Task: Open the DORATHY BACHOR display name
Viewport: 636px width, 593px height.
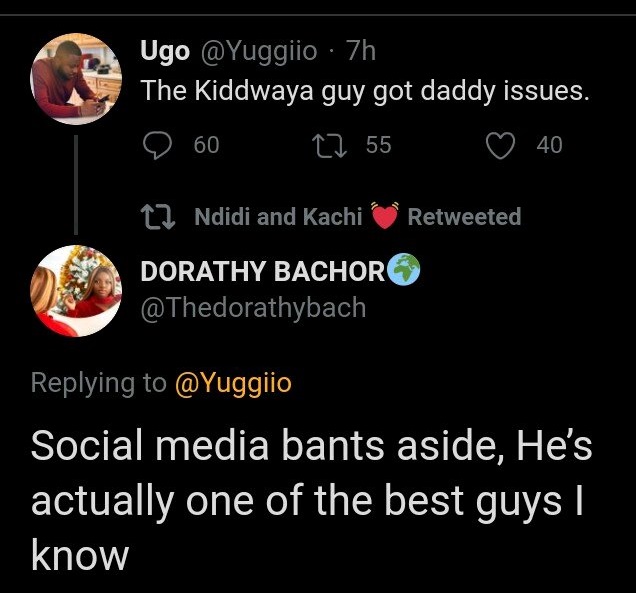Action: pyautogui.click(x=261, y=271)
